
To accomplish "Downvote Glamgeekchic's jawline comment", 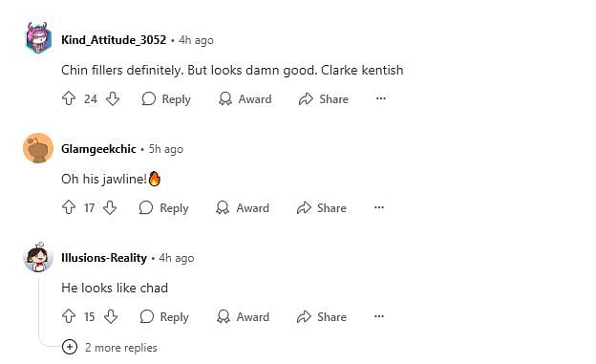I will click(110, 207).
